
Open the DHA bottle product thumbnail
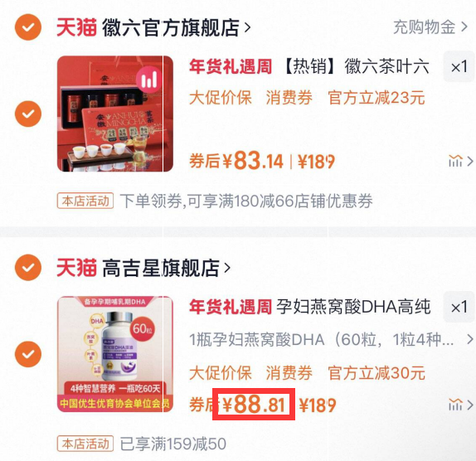[x=115, y=354]
